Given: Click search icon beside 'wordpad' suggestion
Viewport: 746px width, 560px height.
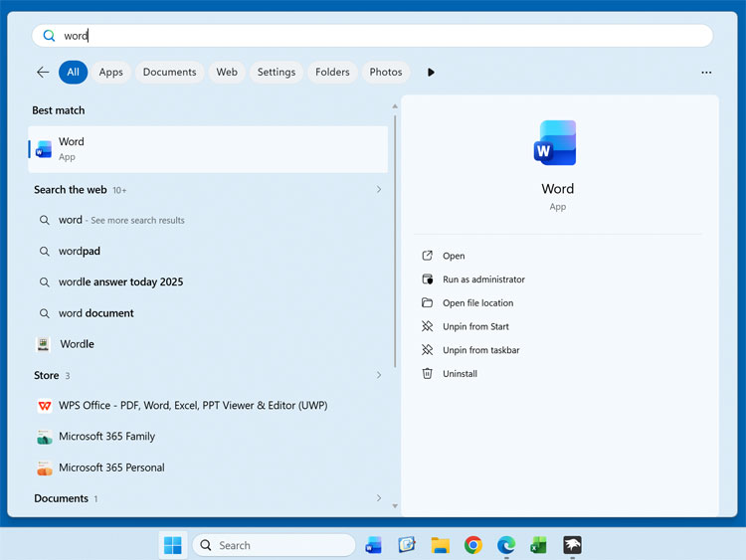Looking at the screenshot, I should click(x=44, y=252).
